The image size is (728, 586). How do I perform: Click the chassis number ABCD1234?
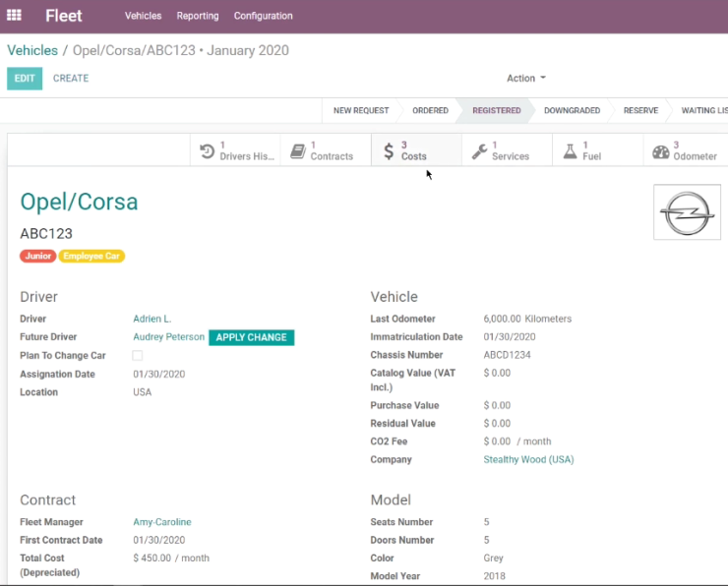point(507,355)
